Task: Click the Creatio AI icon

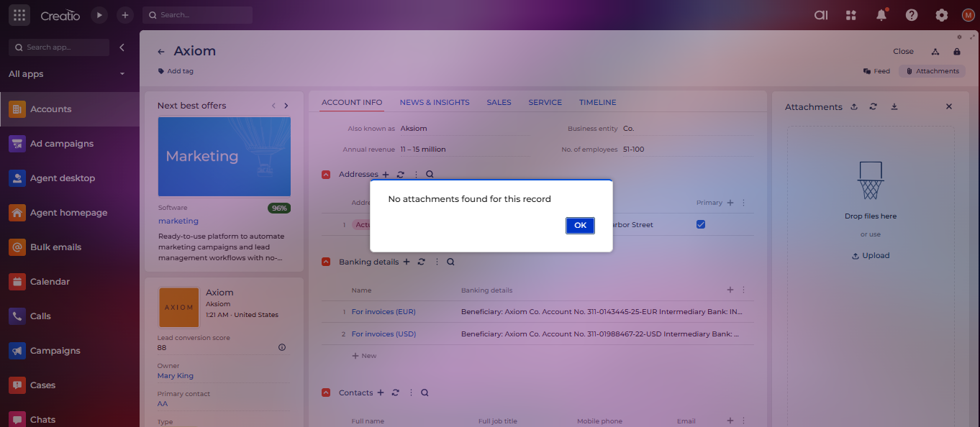Action: 821,15
